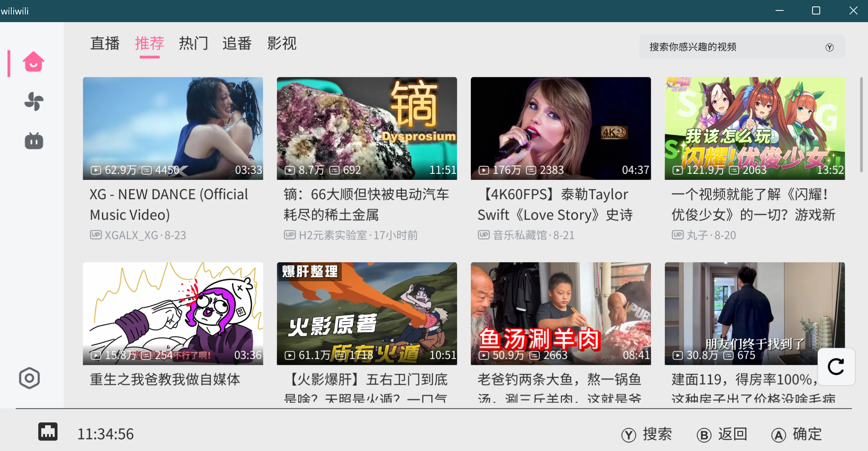Click danmaku count 2063 on 优俊少女 video

tap(755, 170)
